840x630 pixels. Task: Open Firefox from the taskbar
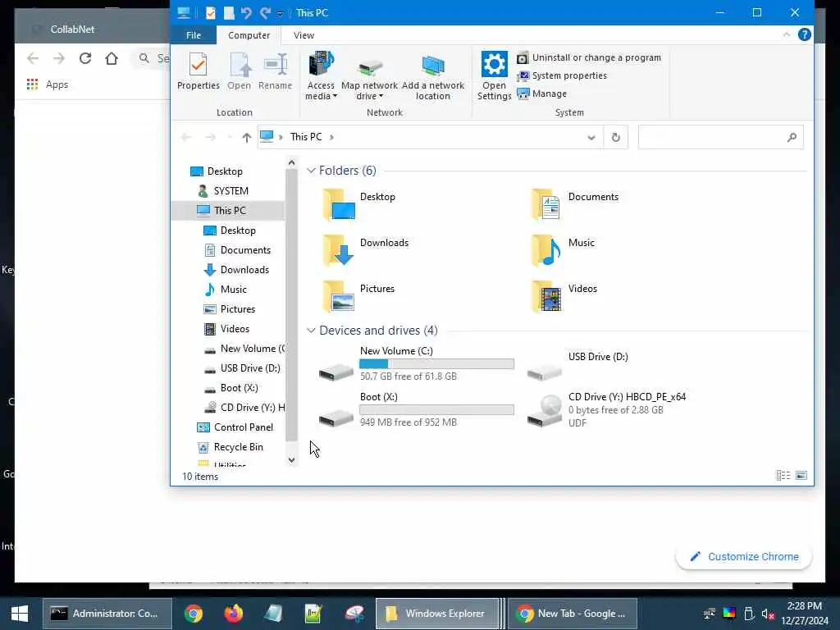tap(234, 614)
